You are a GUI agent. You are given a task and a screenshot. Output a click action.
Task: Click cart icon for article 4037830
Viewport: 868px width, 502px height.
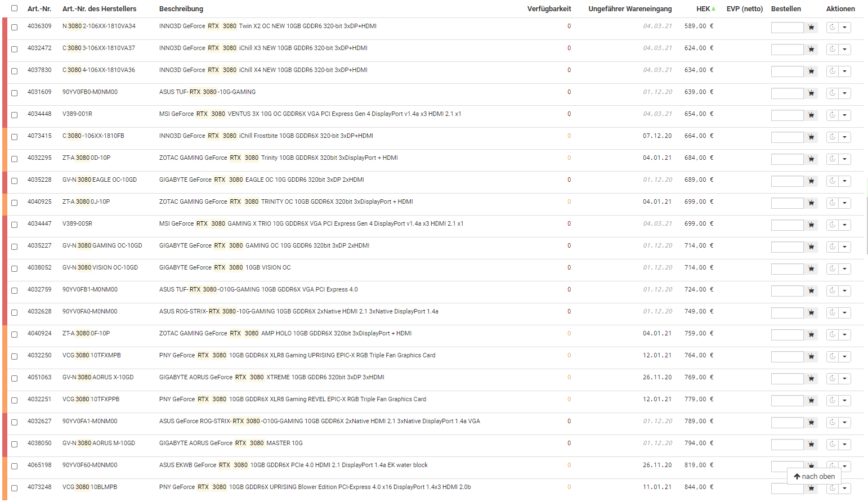pyautogui.click(x=811, y=71)
